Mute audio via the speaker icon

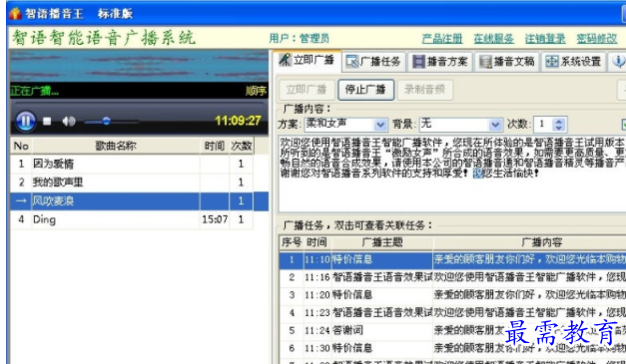[69, 121]
